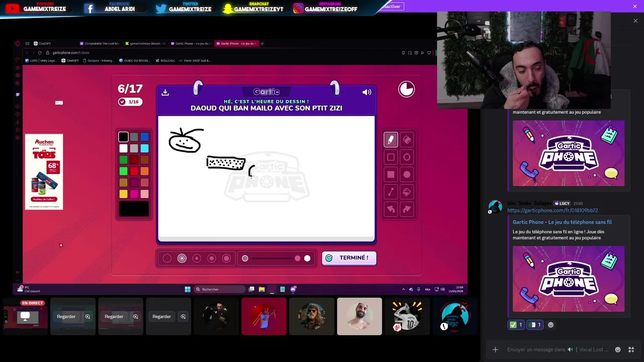Pick the largest brush size
This screenshot has width=644, height=362.
point(226,258)
